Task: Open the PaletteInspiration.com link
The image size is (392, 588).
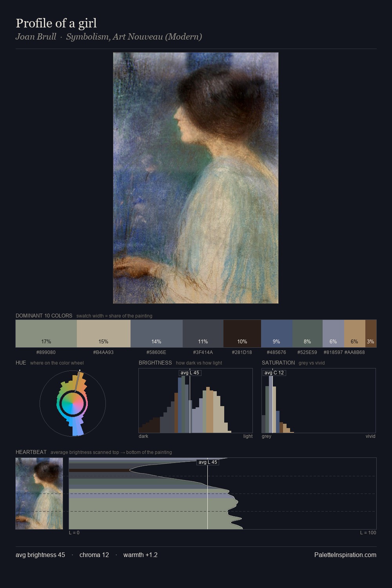Action: click(345, 555)
